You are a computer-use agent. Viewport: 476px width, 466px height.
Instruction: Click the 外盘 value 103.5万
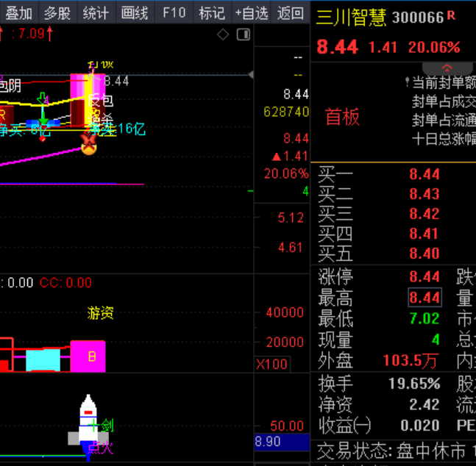pos(411,360)
